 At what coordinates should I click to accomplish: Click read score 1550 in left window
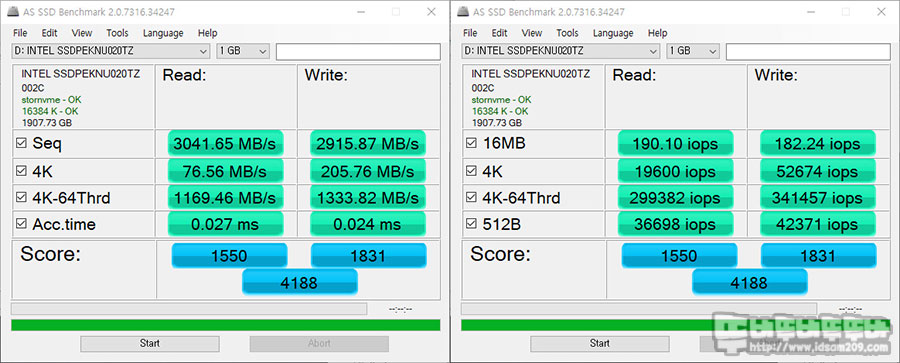[x=229, y=256]
